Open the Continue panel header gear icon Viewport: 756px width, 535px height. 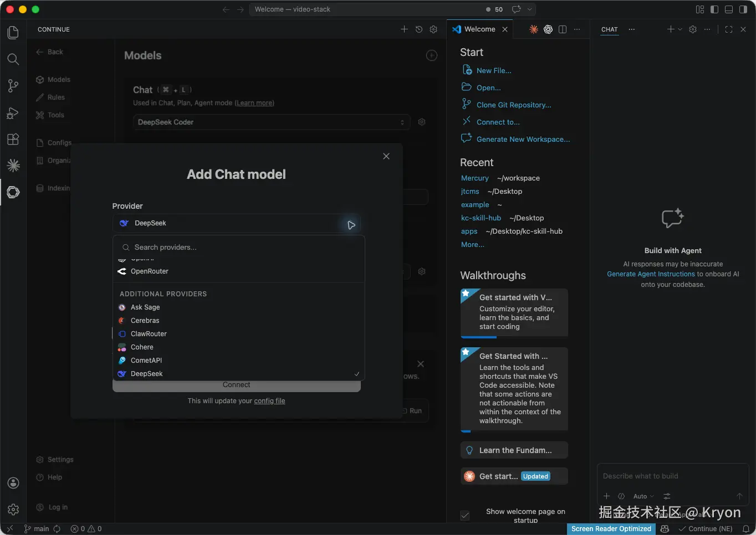[x=433, y=29]
